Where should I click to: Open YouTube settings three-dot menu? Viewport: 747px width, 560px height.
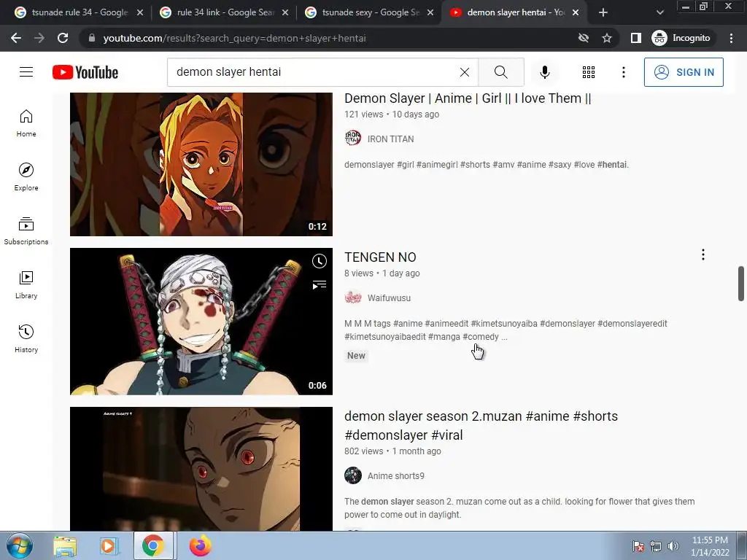624,72
